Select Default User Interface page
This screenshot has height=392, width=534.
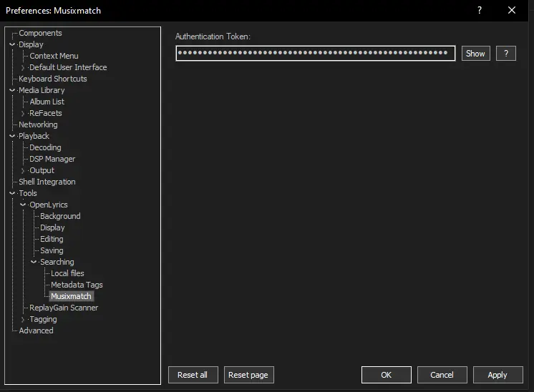tap(68, 67)
